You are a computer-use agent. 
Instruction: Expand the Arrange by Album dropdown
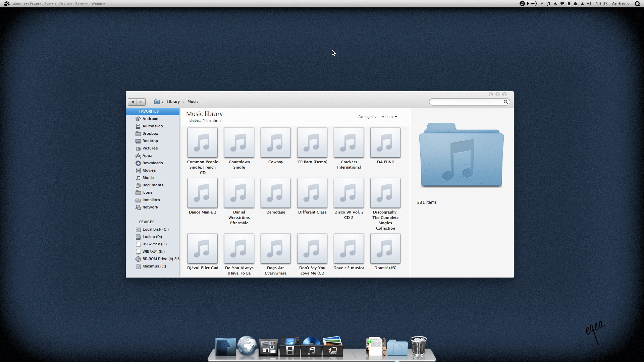point(389,117)
